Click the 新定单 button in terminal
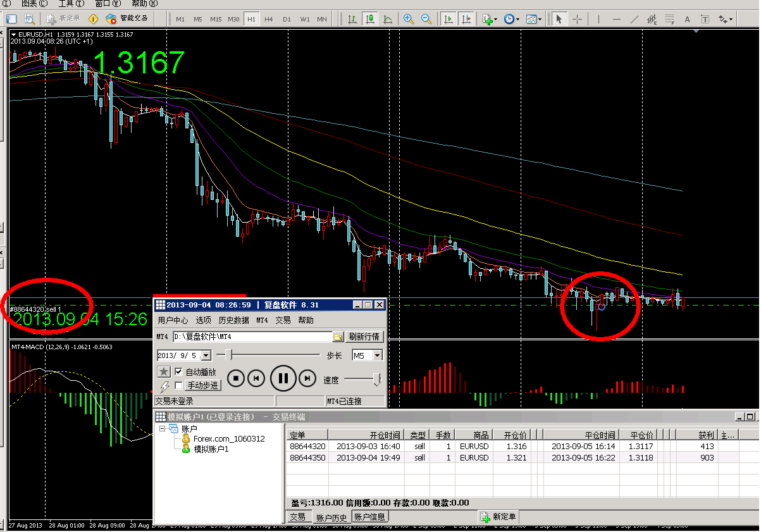Viewport: 761px width, 532px height. (x=498, y=517)
